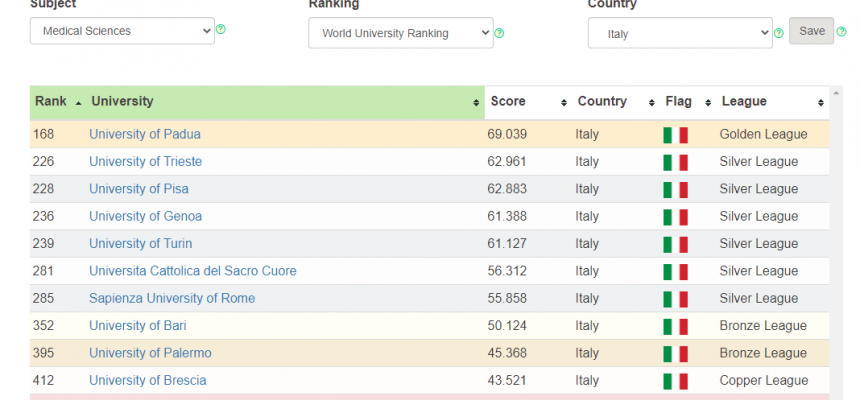Open the Ranking dropdown showing World University Ranking
The width and height of the screenshot is (860, 400).
pos(400,33)
